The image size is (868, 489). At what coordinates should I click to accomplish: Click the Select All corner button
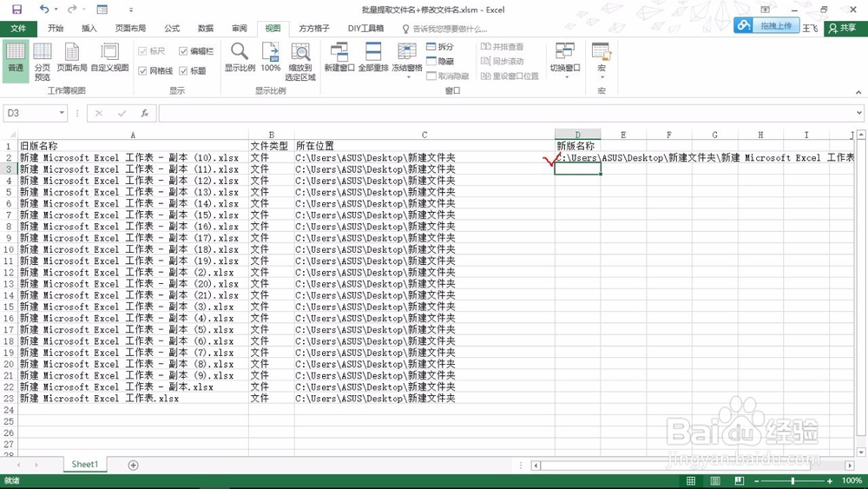[x=9, y=135]
